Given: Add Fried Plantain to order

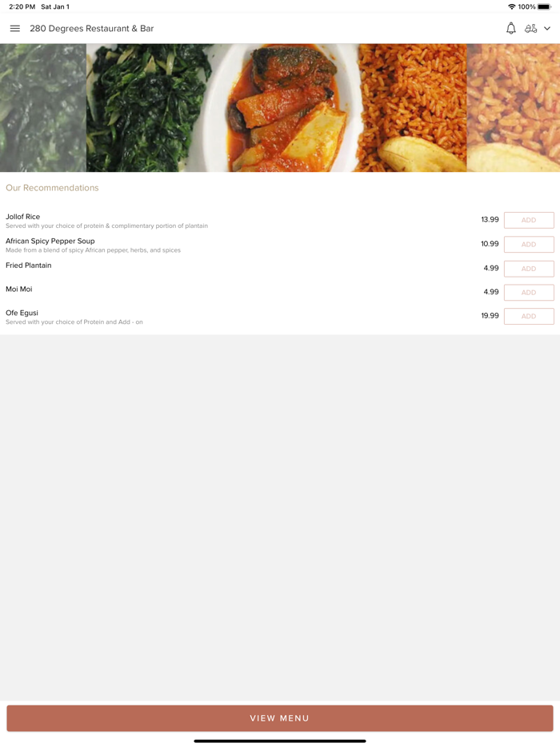Looking at the screenshot, I should [x=529, y=269].
